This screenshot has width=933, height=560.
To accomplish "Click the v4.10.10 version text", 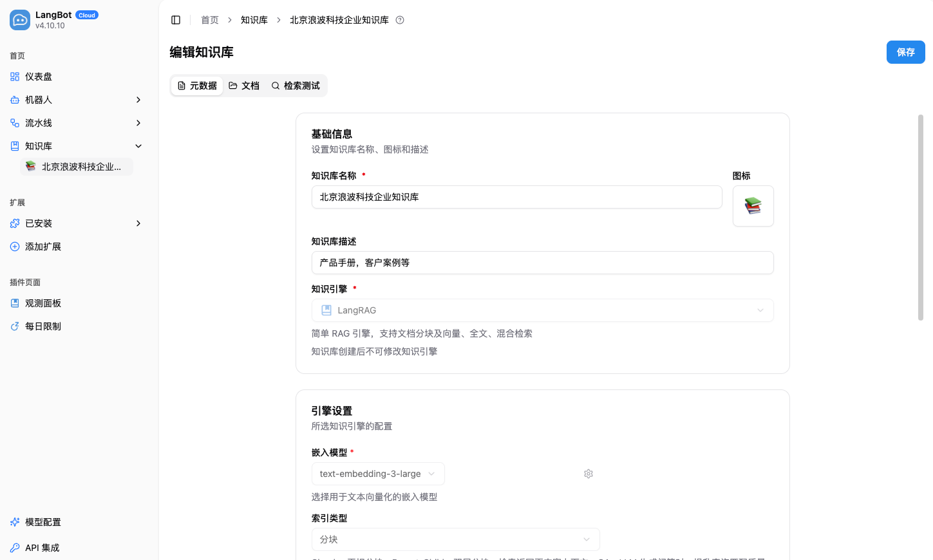I will point(50,26).
